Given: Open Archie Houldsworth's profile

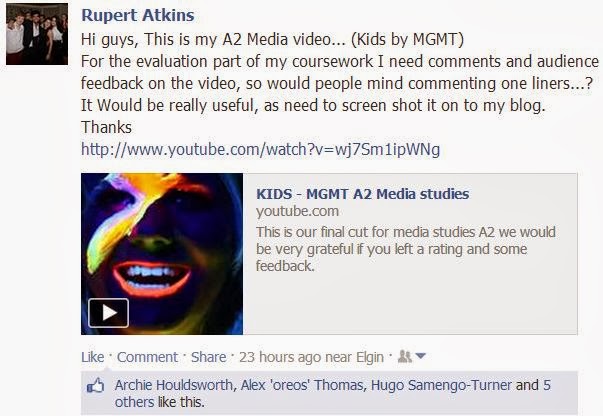Looking at the screenshot, I should (x=174, y=385).
